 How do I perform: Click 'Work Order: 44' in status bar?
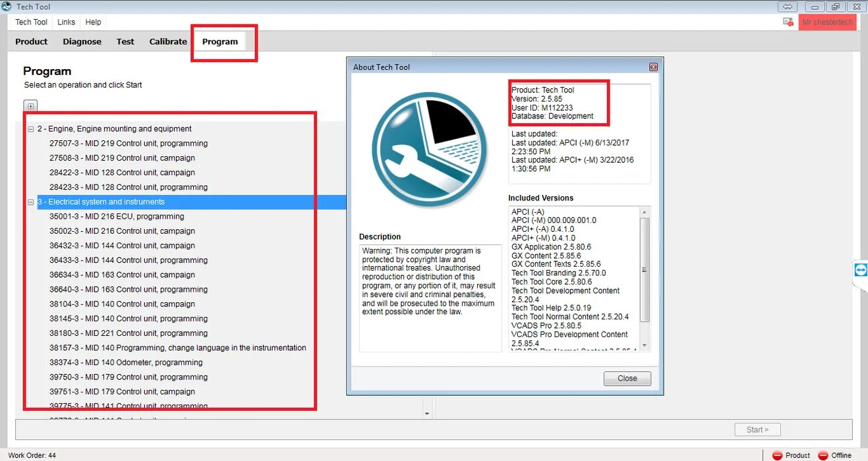coord(32,456)
